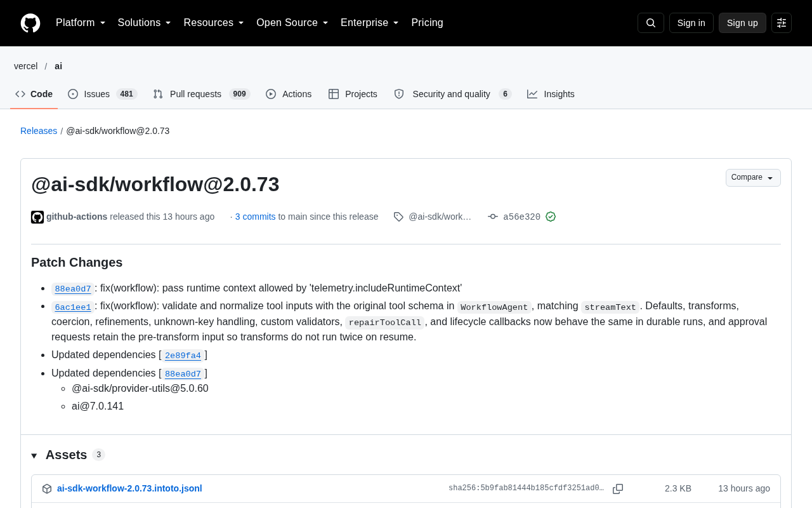Open the a56e320 commit link

[x=521, y=217]
